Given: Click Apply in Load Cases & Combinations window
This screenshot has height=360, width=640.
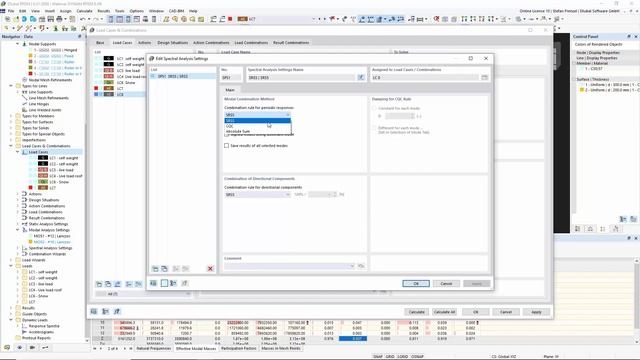Looking at the screenshot, I should (536, 312).
